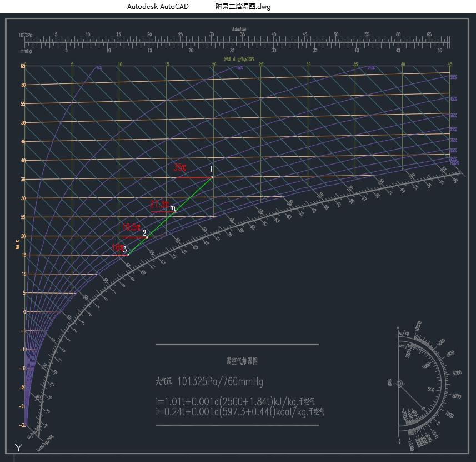
Task: Select the 大气压 101325Pa/760mmHg text
Action: tap(209, 382)
